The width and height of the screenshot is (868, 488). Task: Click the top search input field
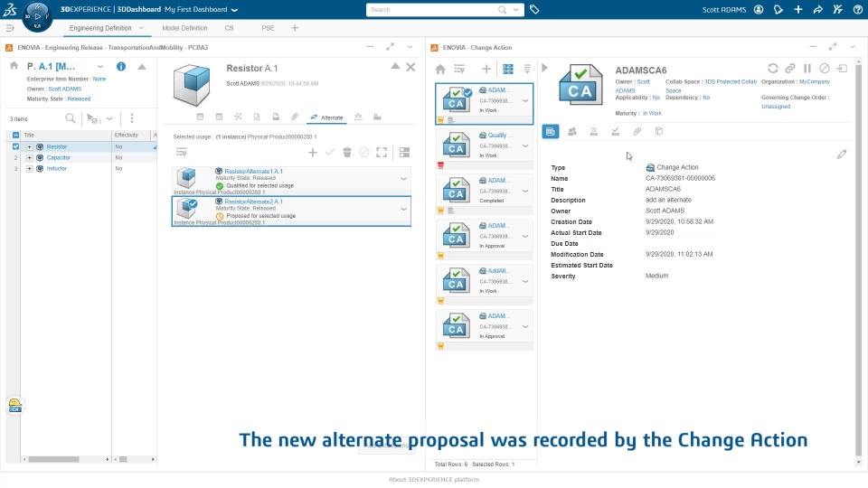click(x=433, y=9)
